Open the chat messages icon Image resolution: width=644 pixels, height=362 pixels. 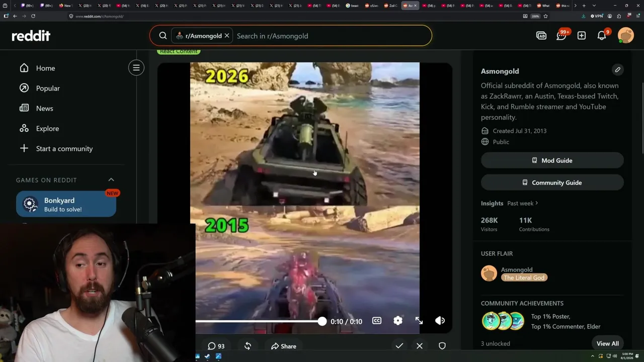[561, 36]
